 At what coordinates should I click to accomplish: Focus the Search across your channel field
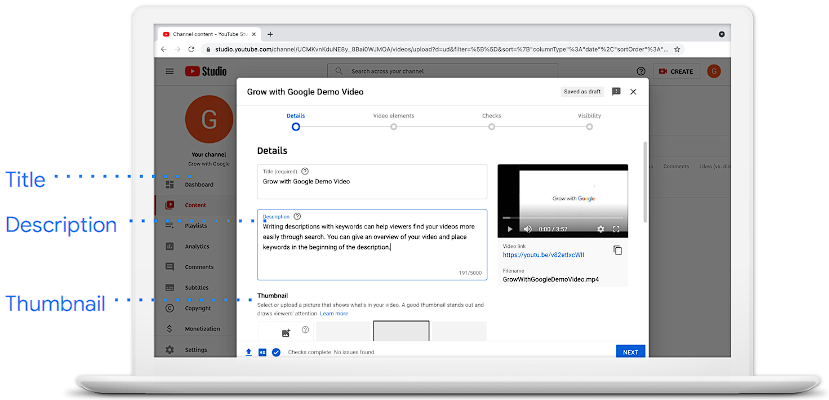[x=442, y=71]
